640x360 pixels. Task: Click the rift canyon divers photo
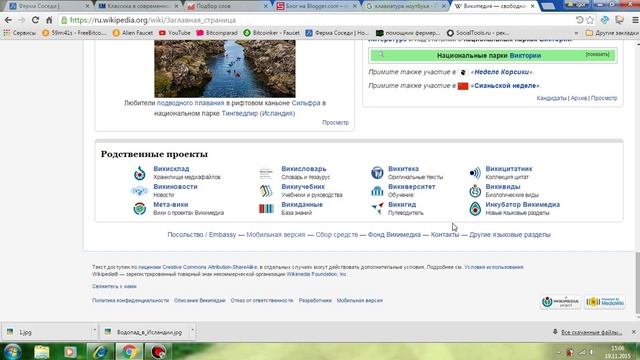tap(224, 69)
